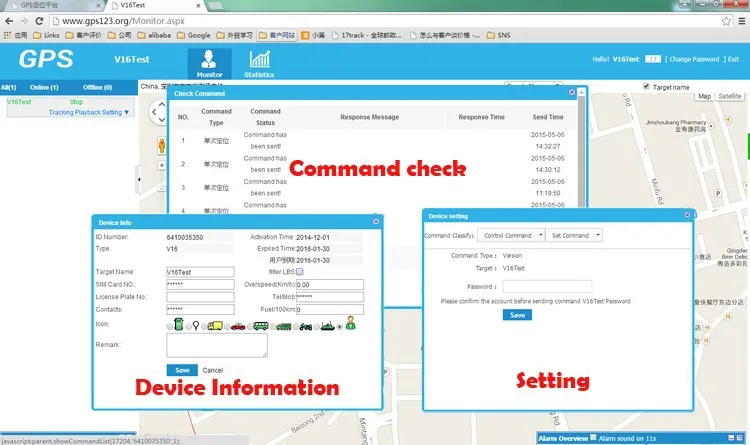The image size is (750, 445).
Task: Click the Jinshoukang Pharmacy map marker
Action: click(711, 126)
